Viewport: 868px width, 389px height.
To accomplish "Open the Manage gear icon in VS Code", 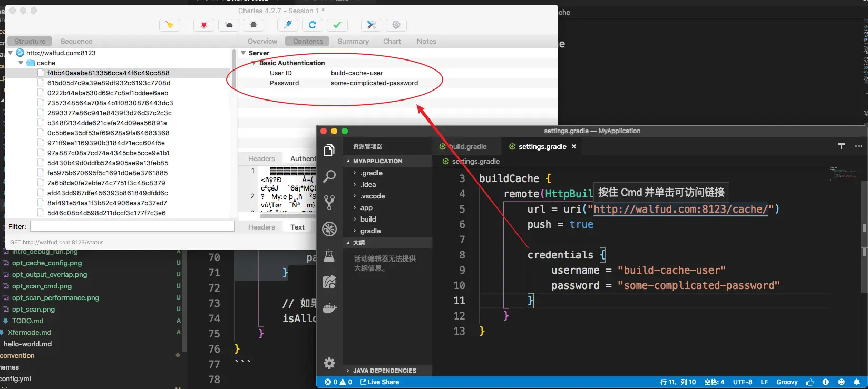I will [329, 363].
